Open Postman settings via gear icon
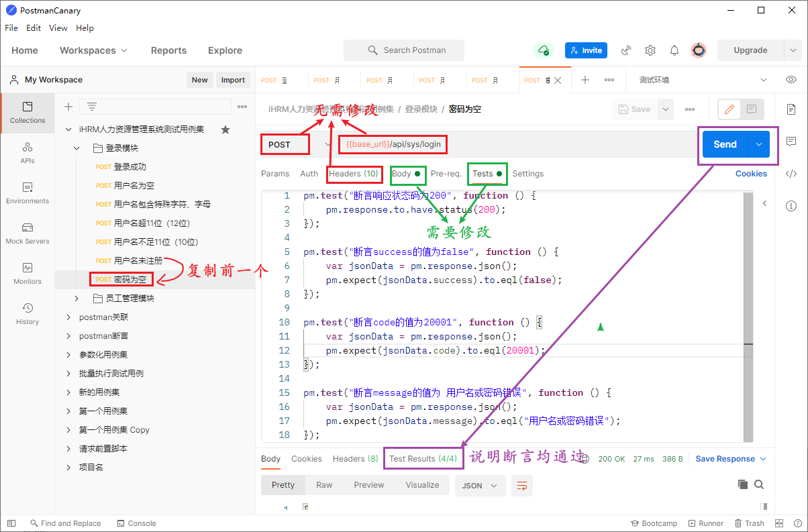This screenshot has height=532, width=808. [650, 50]
